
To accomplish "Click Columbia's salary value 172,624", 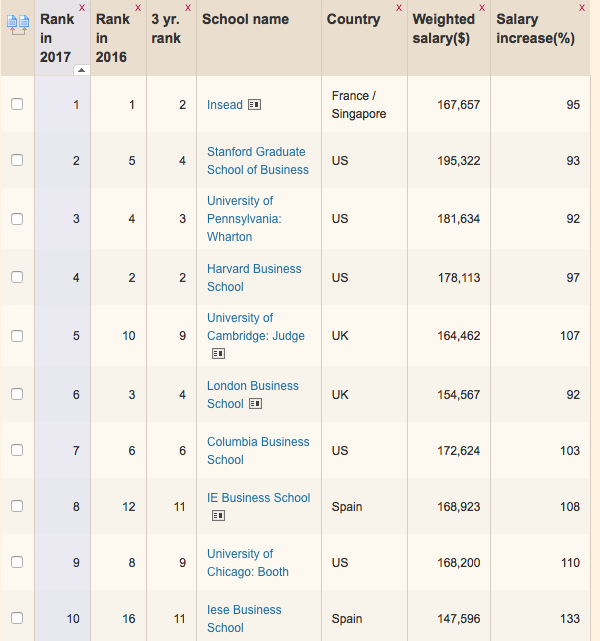I will click(x=459, y=450).
